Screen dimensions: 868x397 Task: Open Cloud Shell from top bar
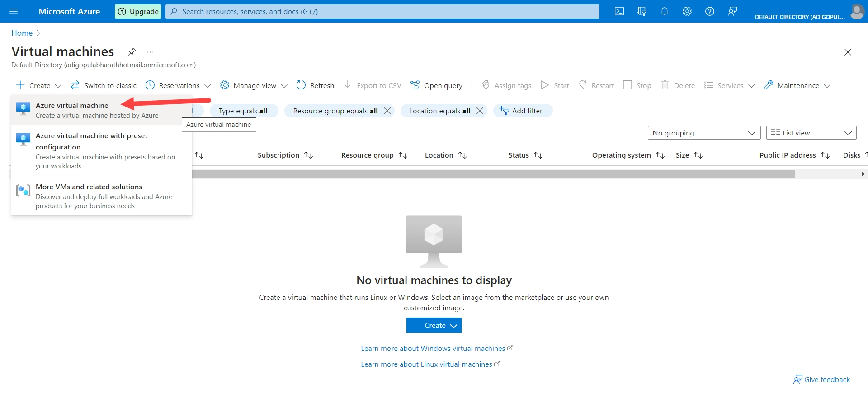tap(619, 11)
